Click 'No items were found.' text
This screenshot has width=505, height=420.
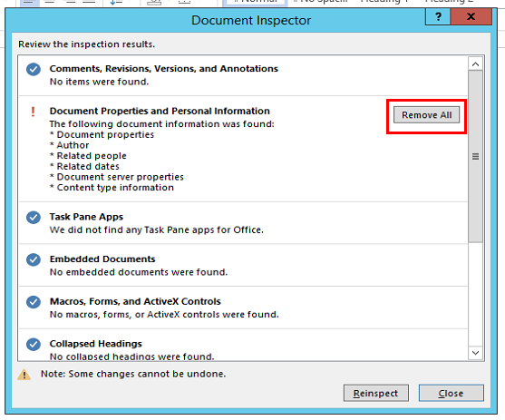pos(99,82)
